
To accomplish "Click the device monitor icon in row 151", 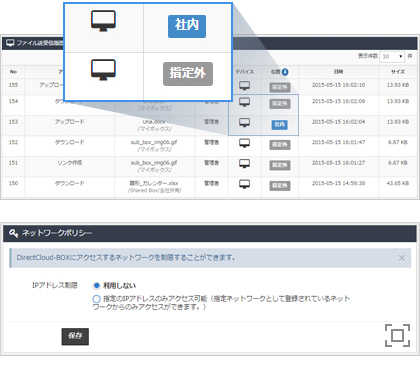I will [245, 164].
